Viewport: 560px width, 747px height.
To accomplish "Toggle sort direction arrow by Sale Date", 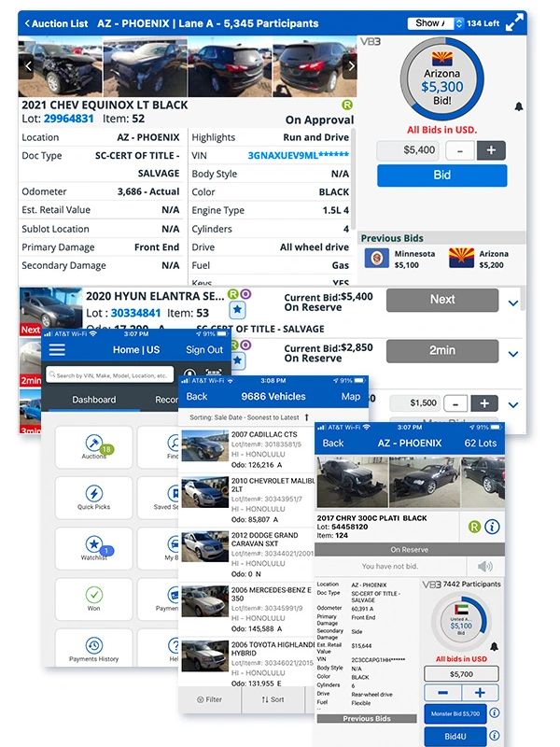I will (307, 417).
